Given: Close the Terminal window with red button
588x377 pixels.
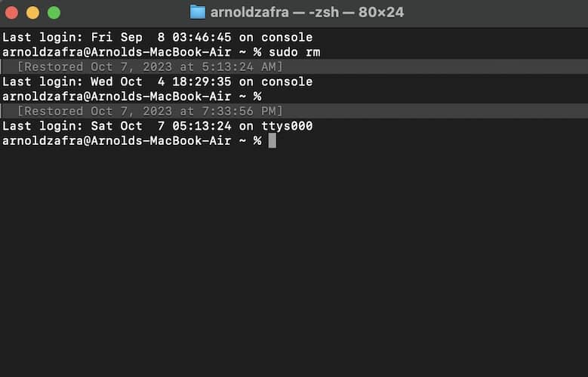Looking at the screenshot, I should tap(12, 13).
